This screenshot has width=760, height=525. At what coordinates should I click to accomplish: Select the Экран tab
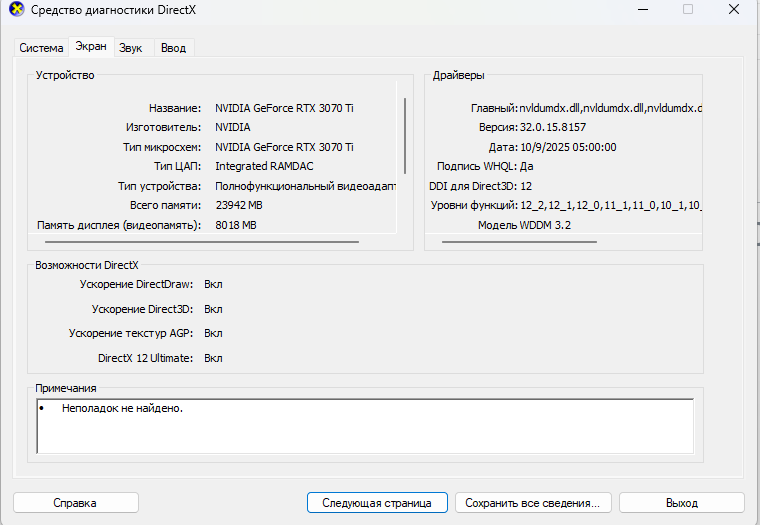[x=91, y=47]
